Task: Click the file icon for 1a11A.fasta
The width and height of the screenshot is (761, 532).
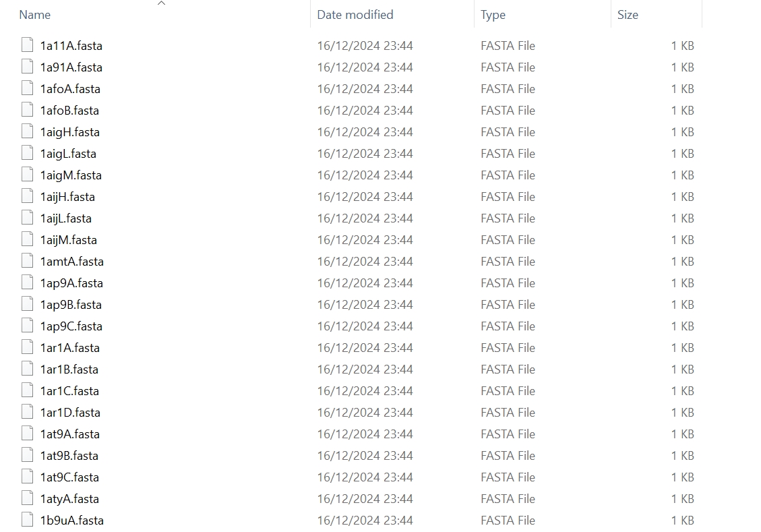Action: pos(27,45)
